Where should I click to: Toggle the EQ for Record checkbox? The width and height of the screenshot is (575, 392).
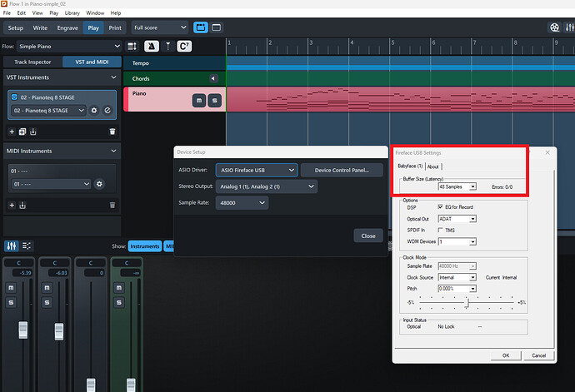[x=441, y=206]
